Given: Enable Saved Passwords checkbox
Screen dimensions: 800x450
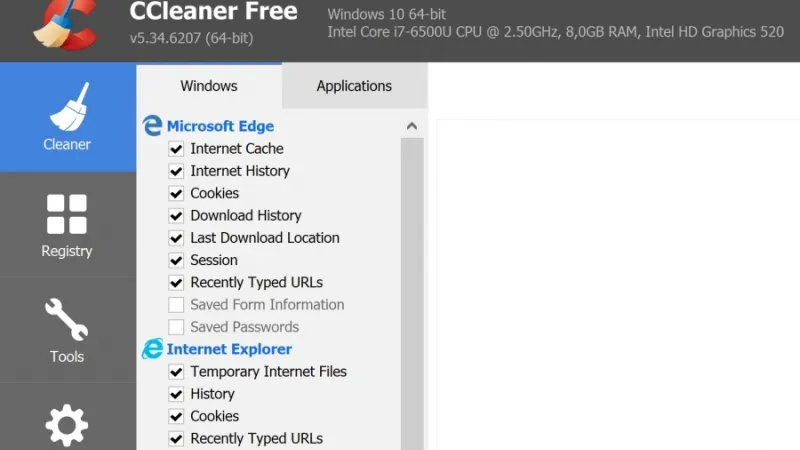Looking at the screenshot, I should pos(176,327).
